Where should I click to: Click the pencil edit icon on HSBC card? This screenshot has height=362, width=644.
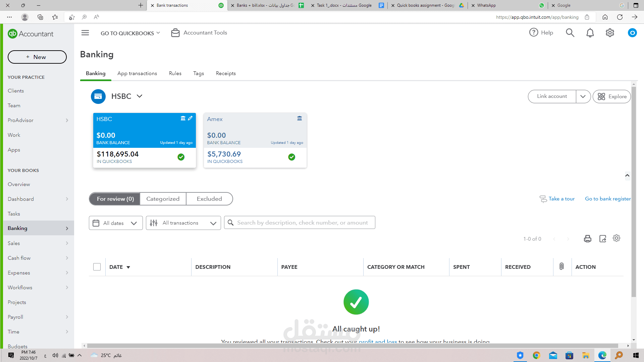(x=190, y=118)
